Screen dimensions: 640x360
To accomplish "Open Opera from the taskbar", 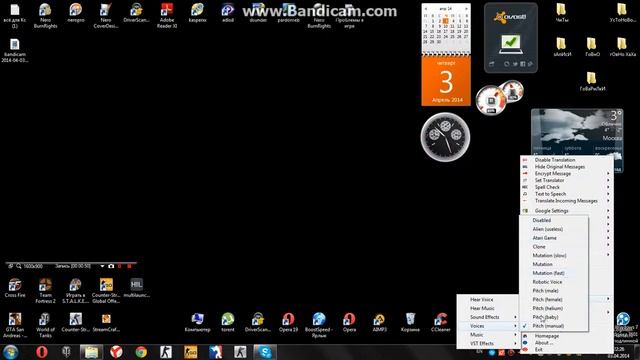I will click(42, 352).
